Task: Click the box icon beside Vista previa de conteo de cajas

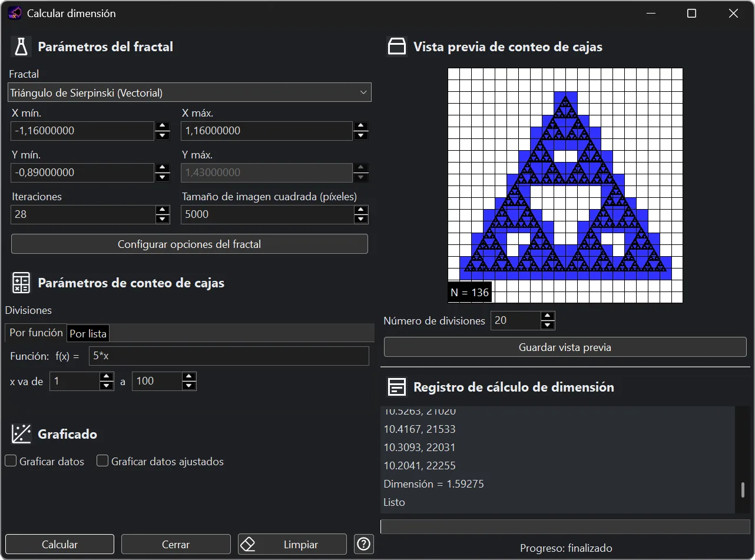Action: point(397,47)
